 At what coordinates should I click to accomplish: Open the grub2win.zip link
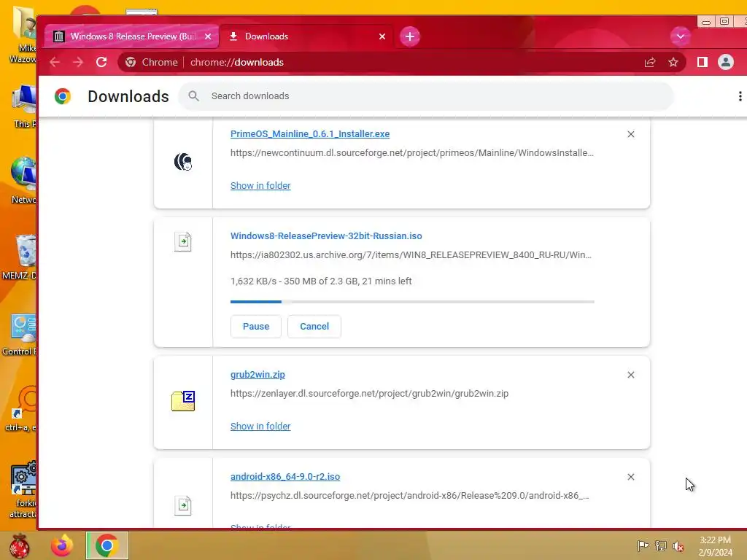coord(258,375)
